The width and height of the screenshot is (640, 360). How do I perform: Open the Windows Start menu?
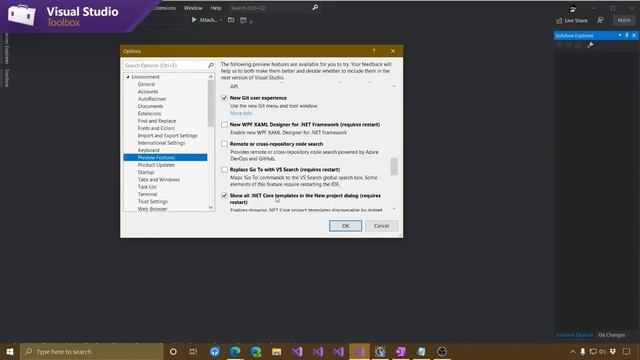(x=10, y=351)
